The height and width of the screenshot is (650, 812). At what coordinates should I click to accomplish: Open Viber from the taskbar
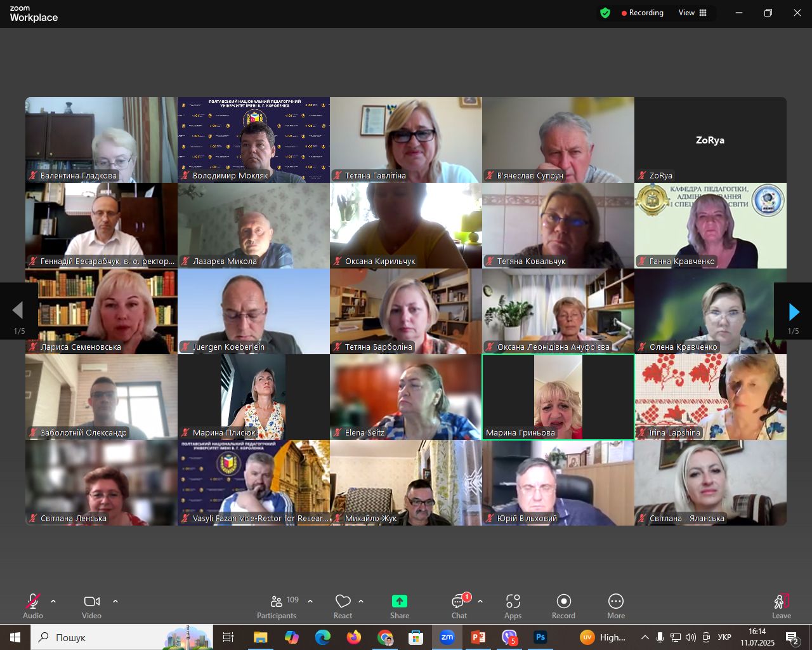point(509,637)
